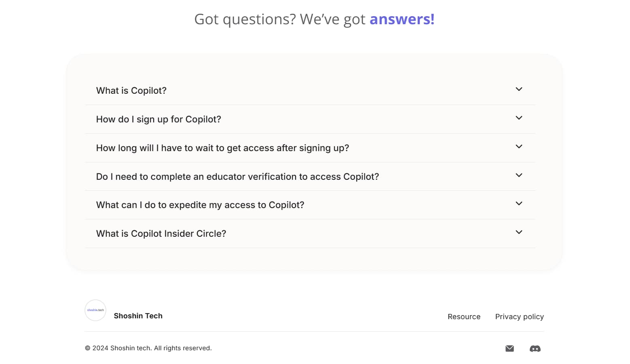The image size is (630, 364).
Task: Select the question about waiting for access
Action: [222, 148]
